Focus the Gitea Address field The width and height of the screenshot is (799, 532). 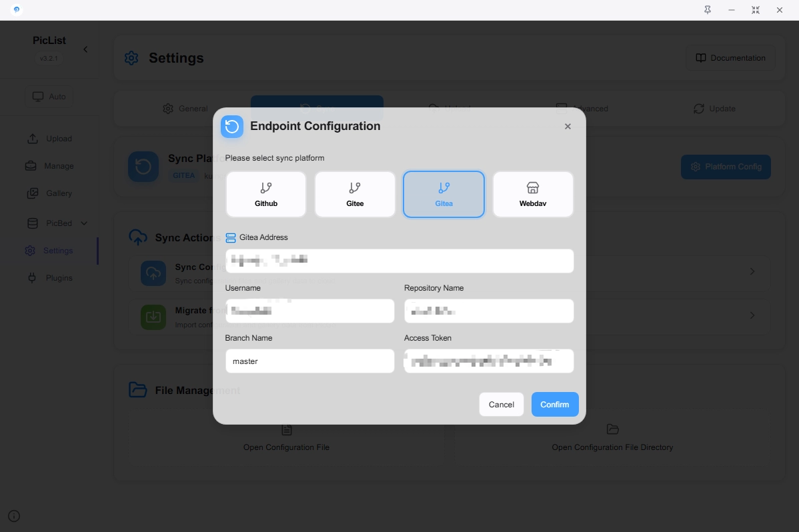pos(399,261)
